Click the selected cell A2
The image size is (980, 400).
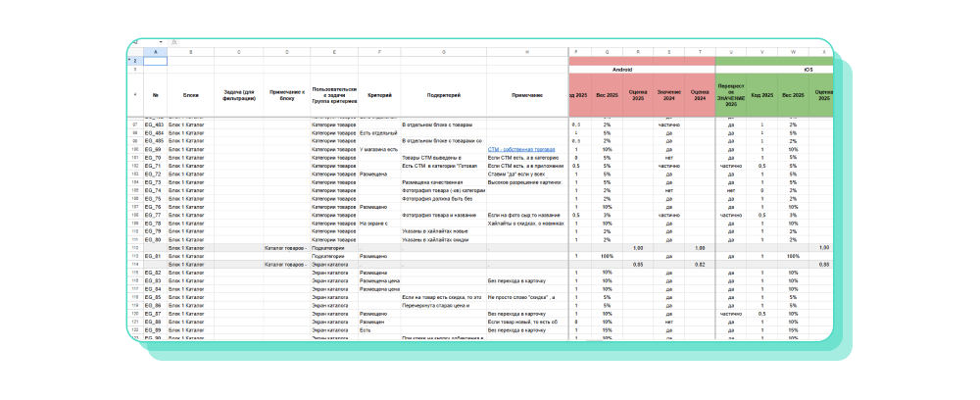[155, 61]
